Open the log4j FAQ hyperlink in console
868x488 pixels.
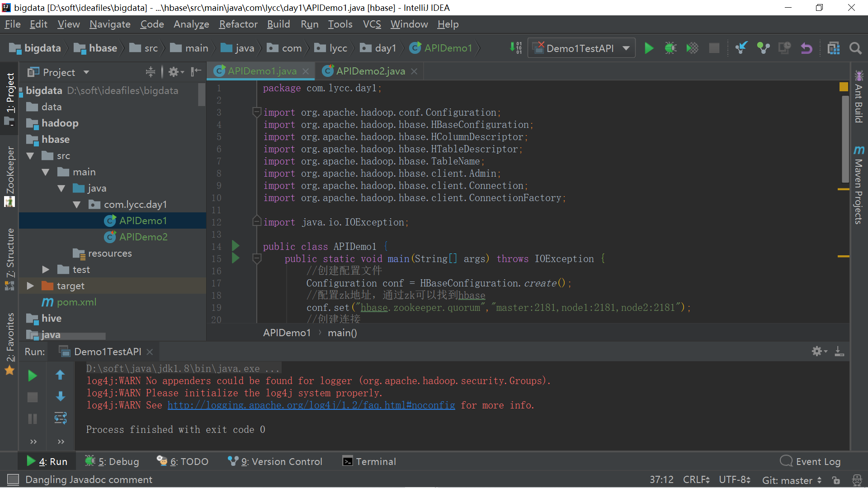[x=311, y=405]
